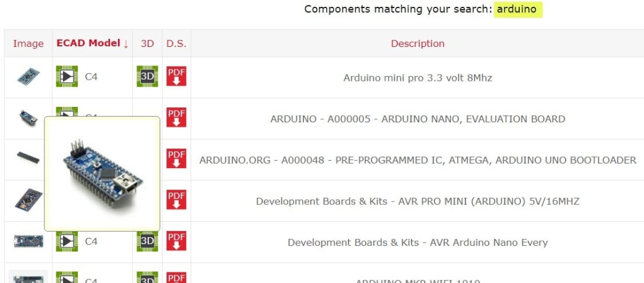Viewport: 644px width, 283px height.
Task: Click Arduino mini pro 3.3 volt thumbnail
Action: 28,77
